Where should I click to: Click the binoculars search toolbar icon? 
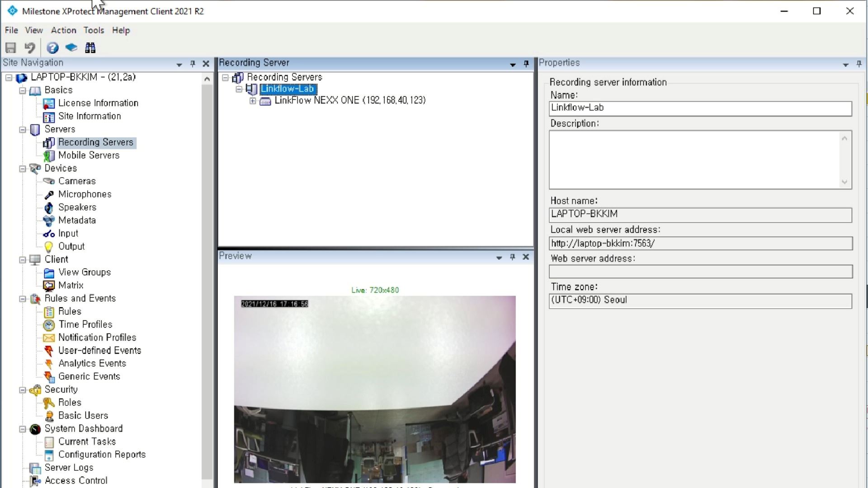[x=90, y=47]
